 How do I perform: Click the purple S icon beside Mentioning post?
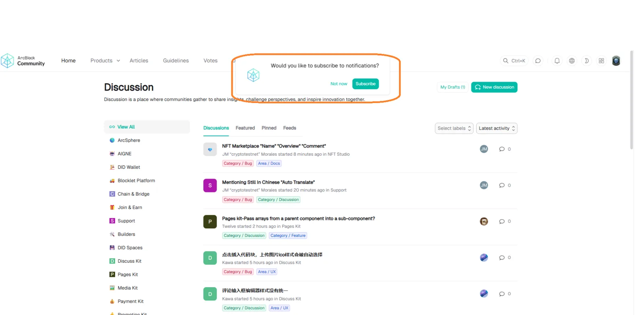[x=210, y=185]
